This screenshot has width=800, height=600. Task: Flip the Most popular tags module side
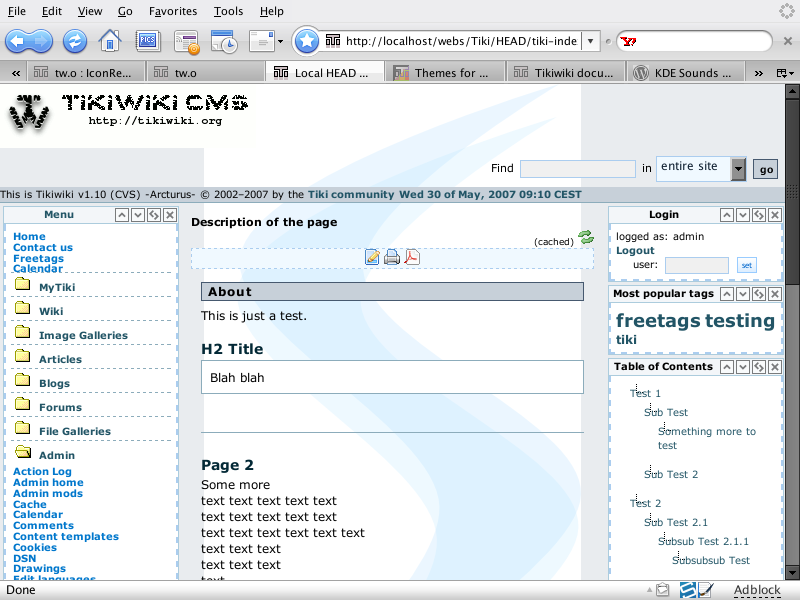[x=759, y=294]
